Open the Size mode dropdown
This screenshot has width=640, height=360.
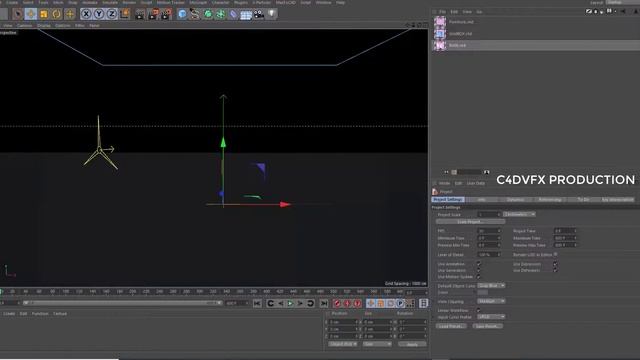pos(377,344)
